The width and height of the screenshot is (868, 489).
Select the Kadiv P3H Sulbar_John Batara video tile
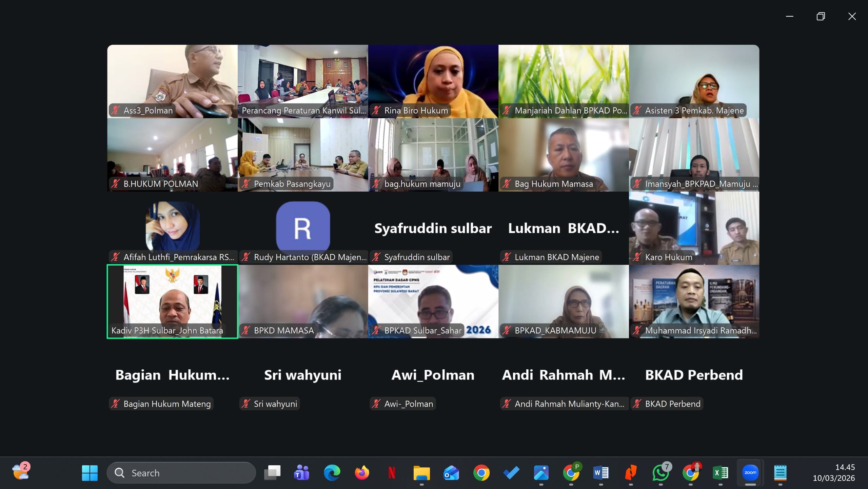pos(172,301)
